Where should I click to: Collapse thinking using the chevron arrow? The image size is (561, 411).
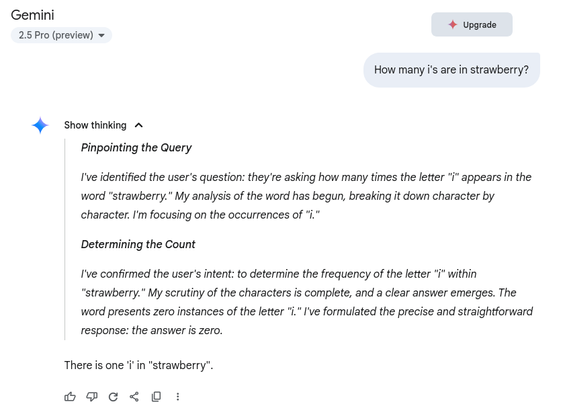click(x=139, y=125)
